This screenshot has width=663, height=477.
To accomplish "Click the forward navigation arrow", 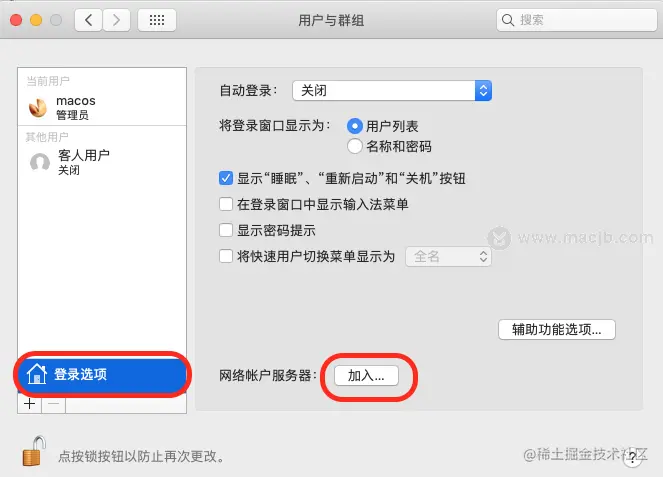I will 116,20.
